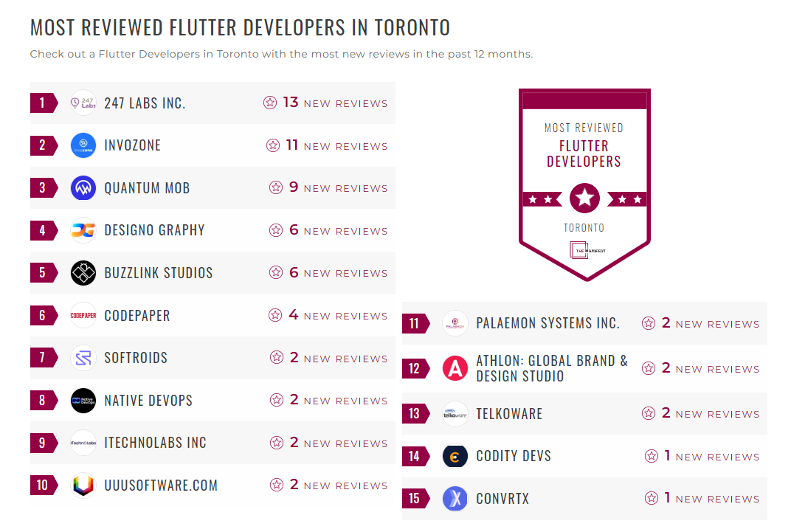
Task: Select the UUUSoftware.com diamond logo
Action: [83, 486]
